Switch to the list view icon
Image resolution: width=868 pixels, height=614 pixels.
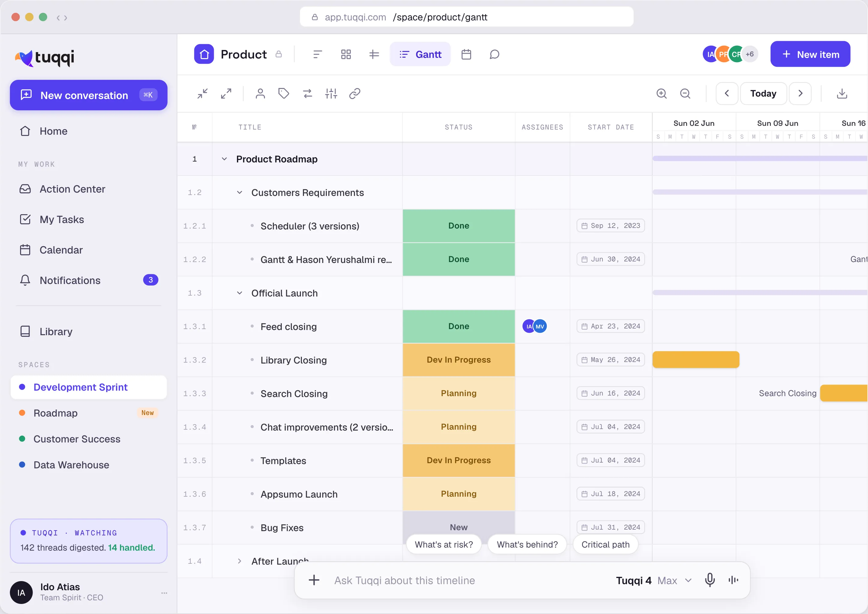318,55
